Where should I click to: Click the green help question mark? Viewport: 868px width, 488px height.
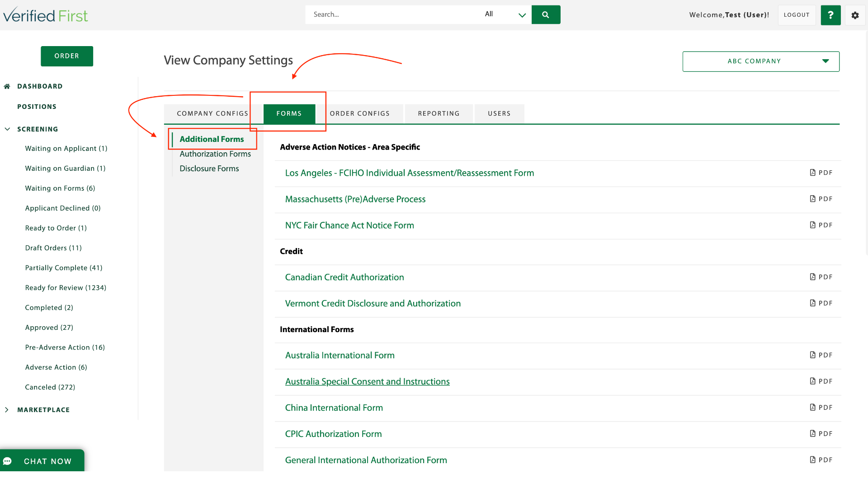coord(830,15)
